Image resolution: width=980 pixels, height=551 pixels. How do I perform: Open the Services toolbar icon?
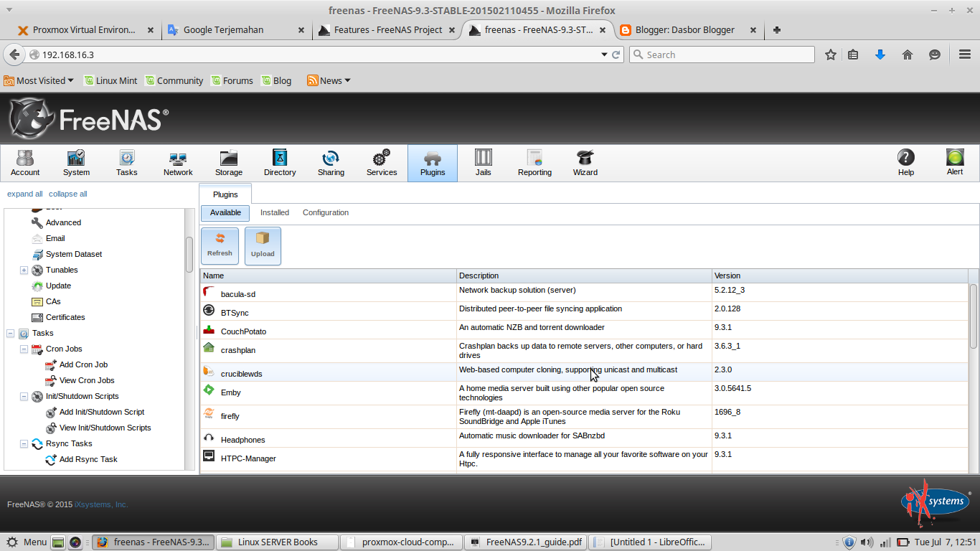click(x=382, y=163)
